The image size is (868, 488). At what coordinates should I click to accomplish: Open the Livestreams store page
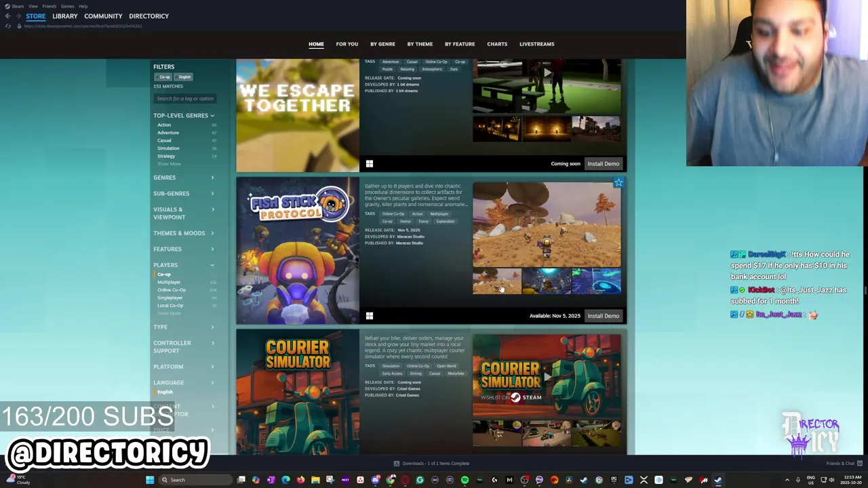point(536,44)
